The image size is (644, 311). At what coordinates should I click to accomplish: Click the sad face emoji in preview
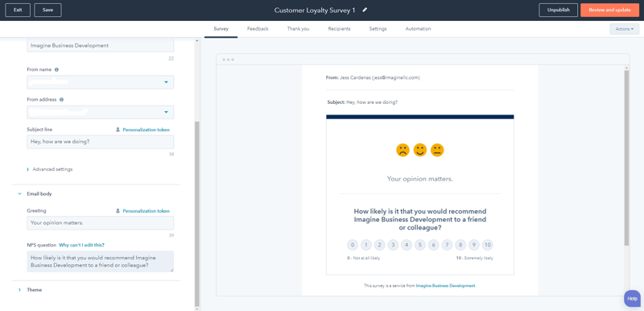click(x=402, y=150)
